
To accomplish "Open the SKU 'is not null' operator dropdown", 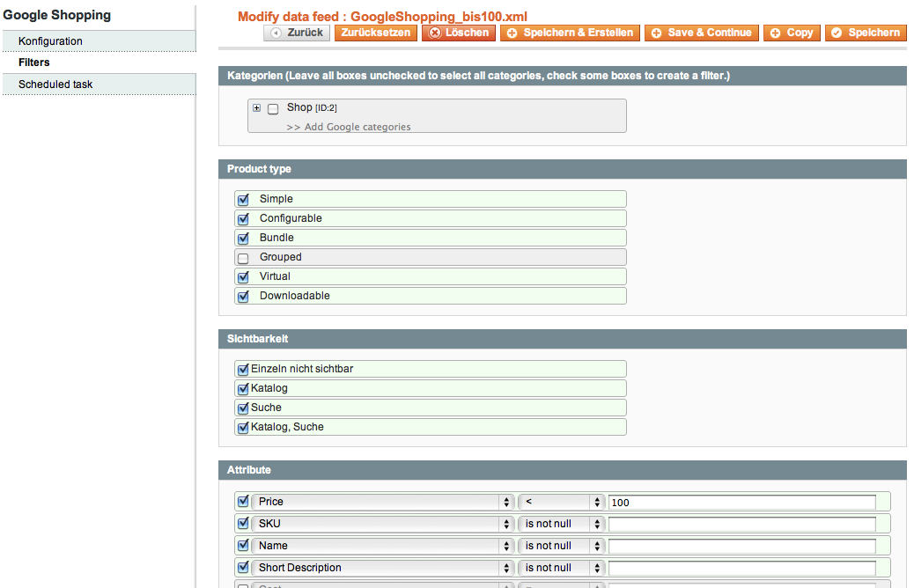I will 561,524.
